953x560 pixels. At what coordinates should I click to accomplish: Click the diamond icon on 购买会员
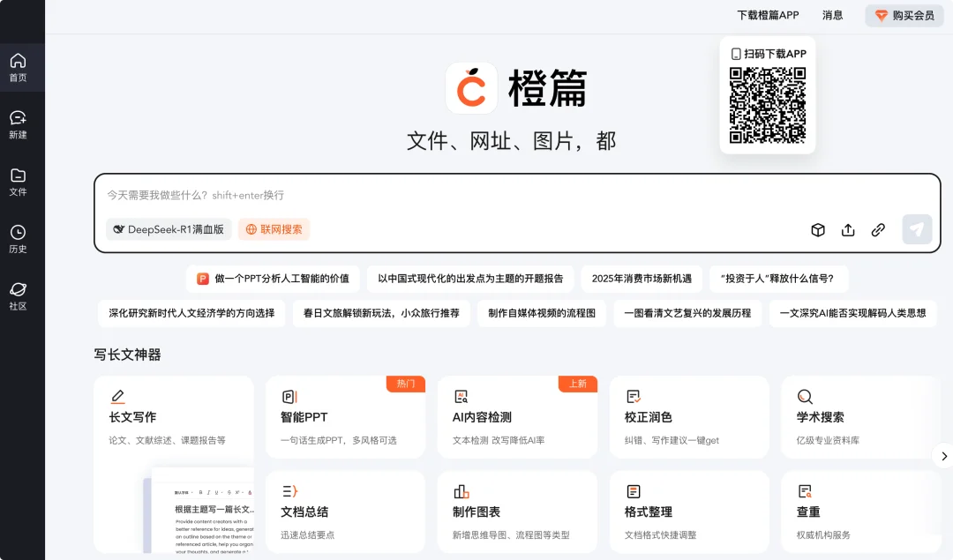pos(882,16)
